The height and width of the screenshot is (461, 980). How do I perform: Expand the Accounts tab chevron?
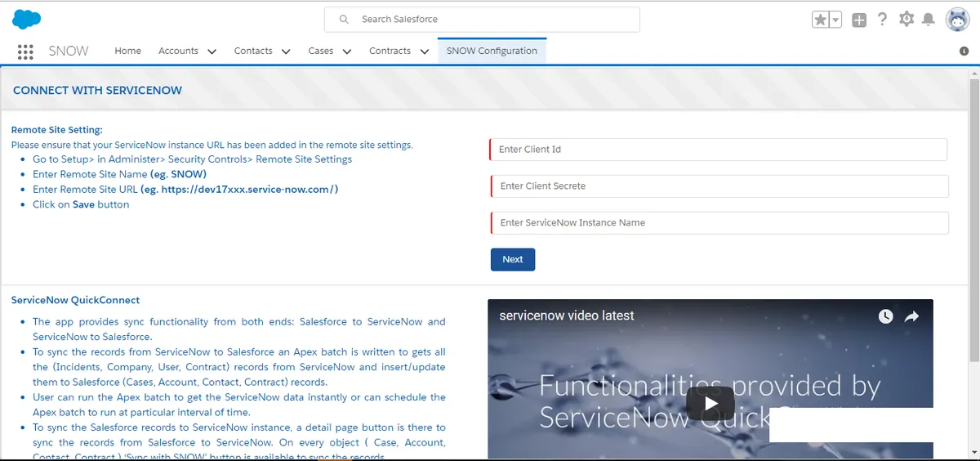pos(212,51)
